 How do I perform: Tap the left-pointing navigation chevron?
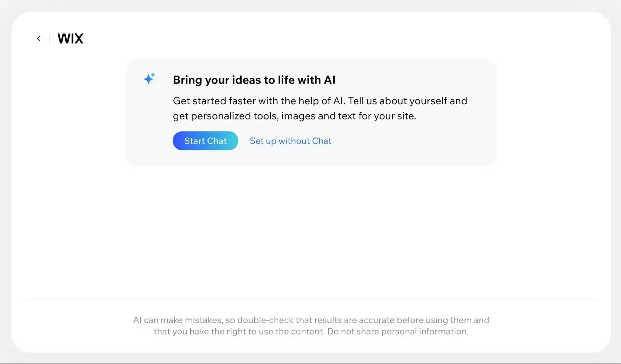tap(39, 38)
